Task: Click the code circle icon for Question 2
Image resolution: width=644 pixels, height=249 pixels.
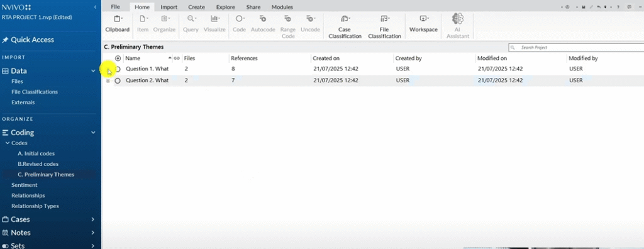Action: tap(118, 80)
